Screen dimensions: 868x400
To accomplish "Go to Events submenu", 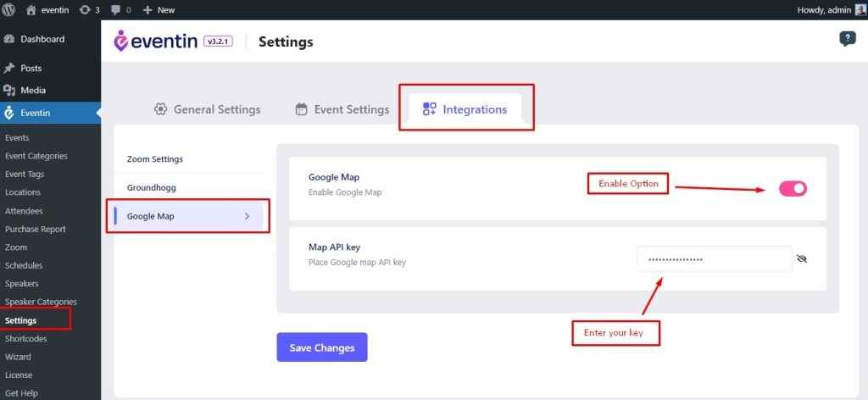I will 17,138.
